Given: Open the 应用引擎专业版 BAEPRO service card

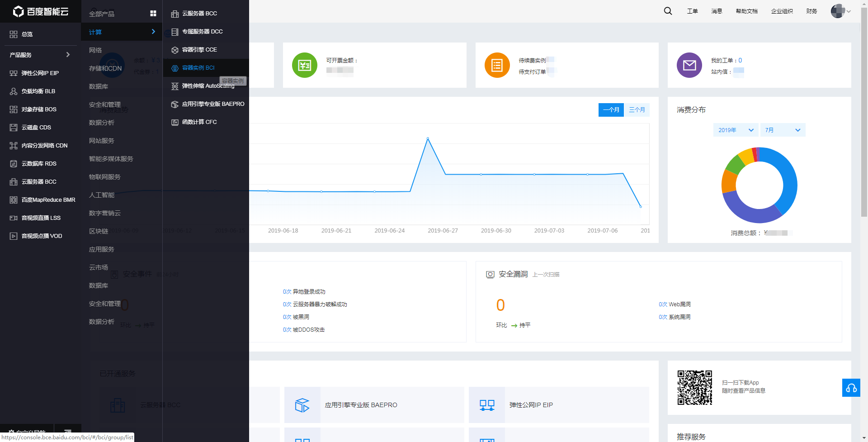Looking at the screenshot, I should click(374, 405).
